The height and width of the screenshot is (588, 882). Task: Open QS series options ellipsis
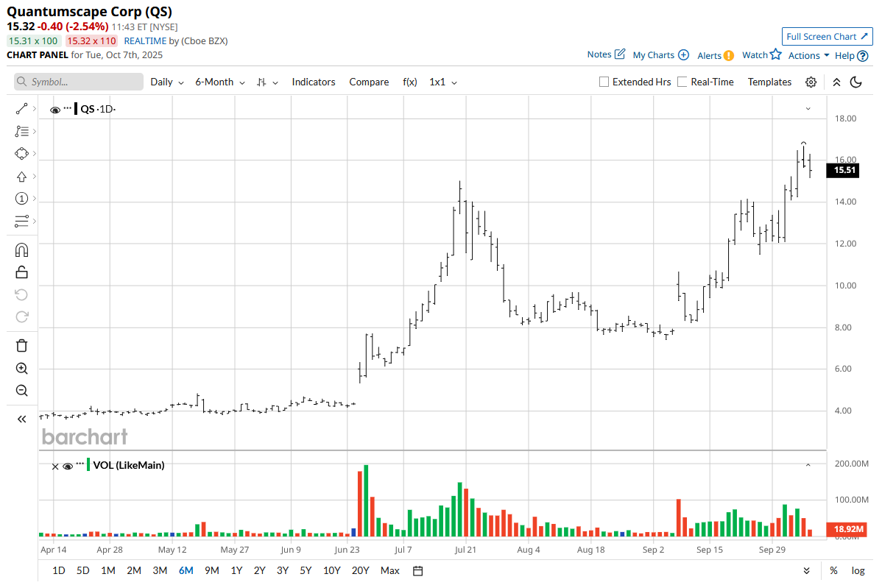68,107
